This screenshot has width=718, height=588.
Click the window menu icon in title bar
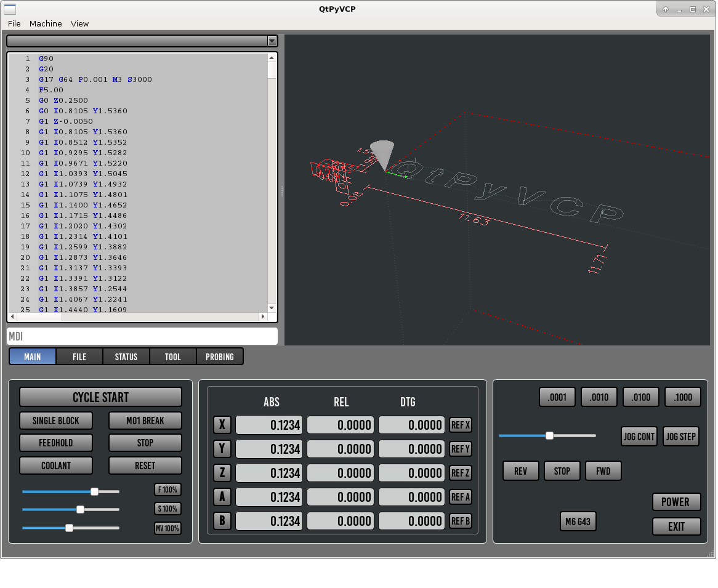click(10, 9)
